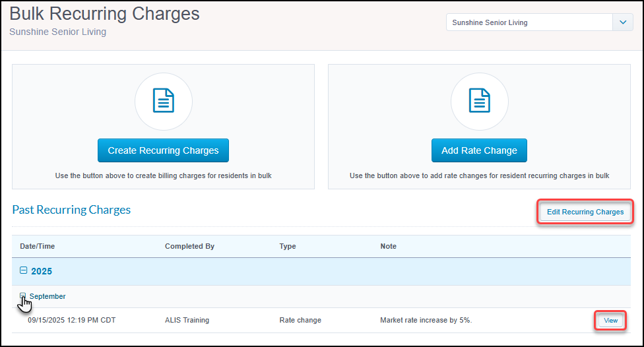644x347 pixels.
Task: Select the Rate change type cell
Action: 300,320
